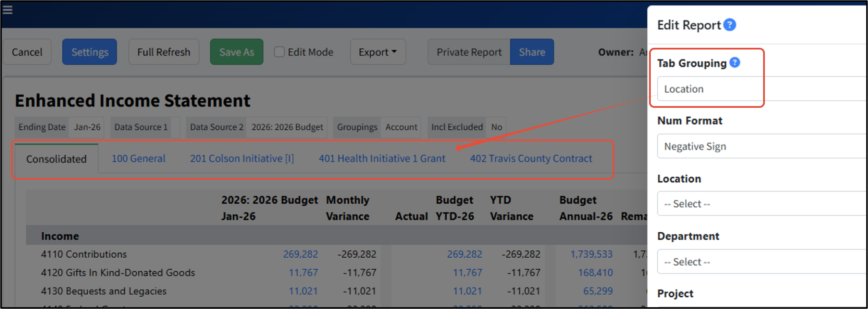Open the 402 Travis County Contract tab
This screenshot has height=309, width=868.
point(531,159)
